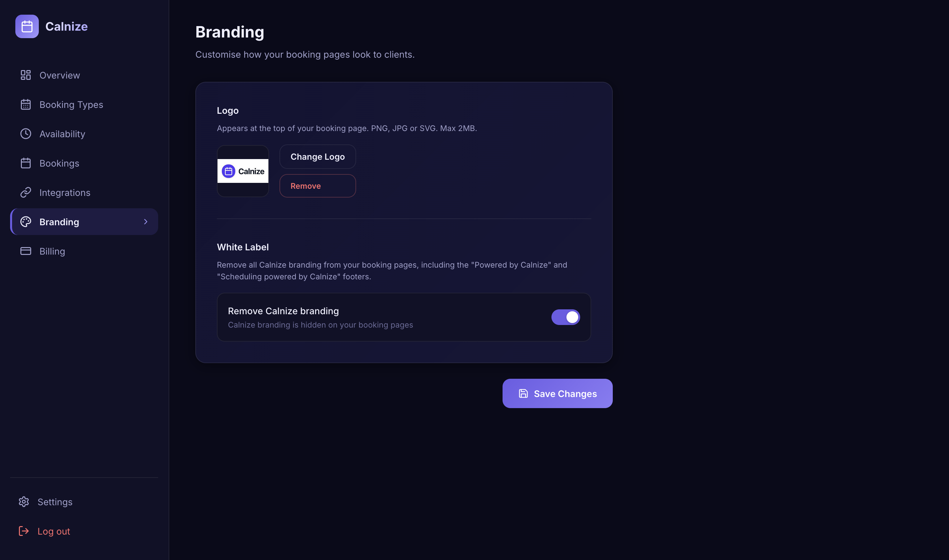
Task: Click the Log out link
Action: tap(53, 531)
